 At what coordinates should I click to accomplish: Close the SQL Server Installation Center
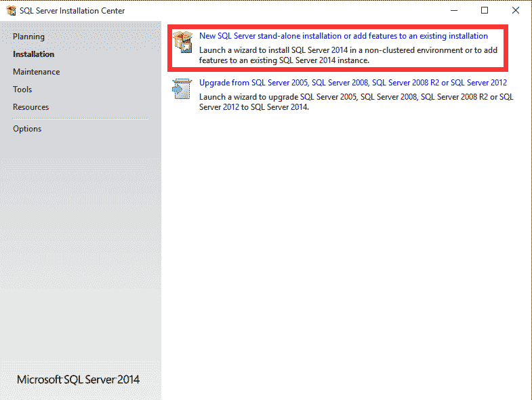[516, 11]
